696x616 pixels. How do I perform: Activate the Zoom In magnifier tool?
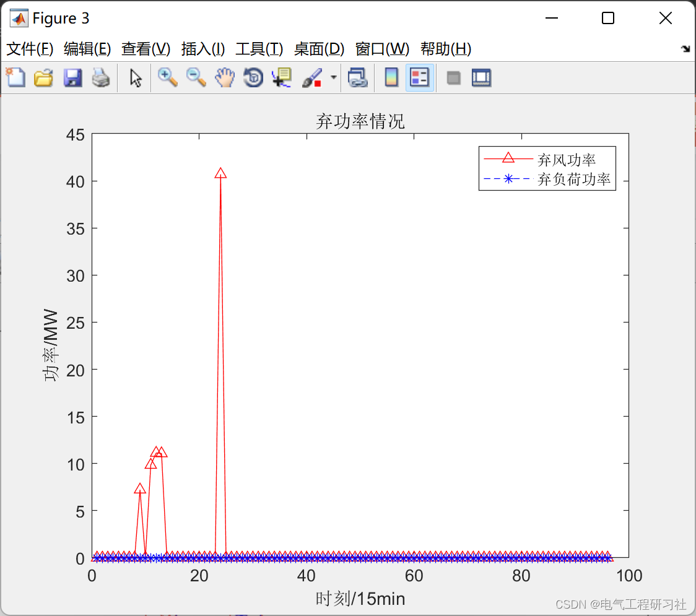point(168,77)
